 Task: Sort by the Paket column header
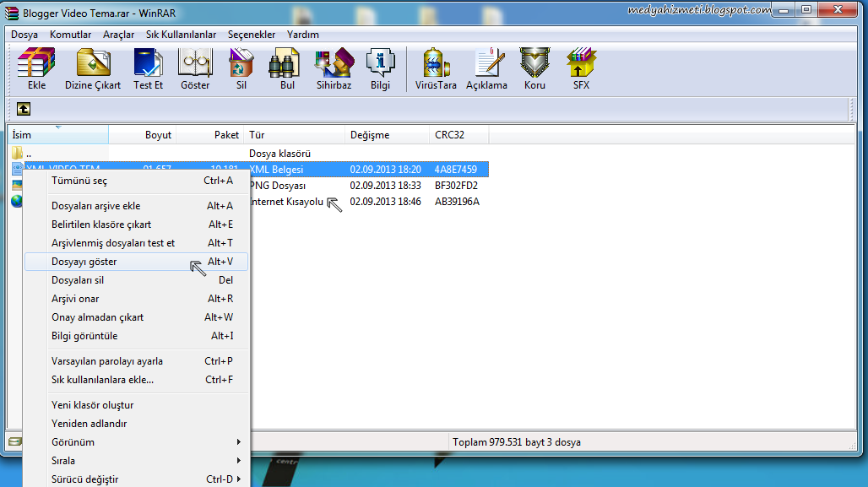click(209, 135)
